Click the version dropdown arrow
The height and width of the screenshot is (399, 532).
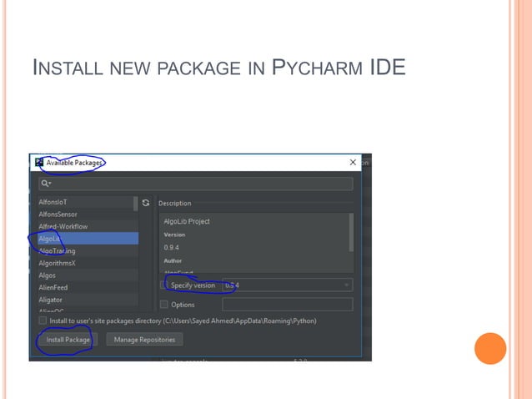346,285
